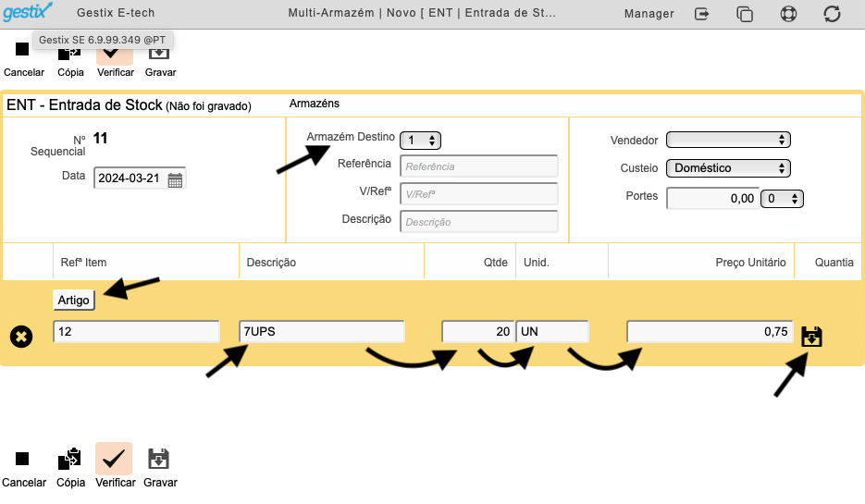Click the Manager user label
This screenshot has height=504, width=865.
pyautogui.click(x=649, y=14)
